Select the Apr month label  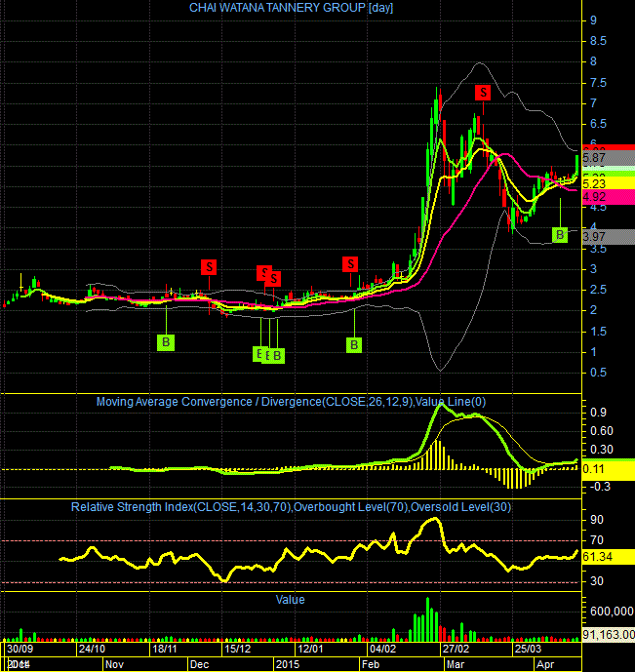coord(545,665)
